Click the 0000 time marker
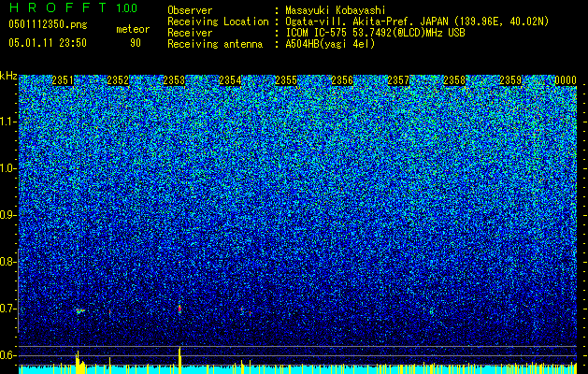Image resolution: width=588 pixels, height=374 pixels. click(x=566, y=80)
